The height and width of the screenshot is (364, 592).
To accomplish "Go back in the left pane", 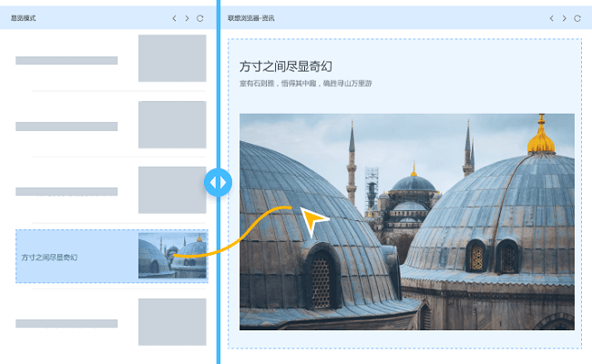I will [175, 18].
